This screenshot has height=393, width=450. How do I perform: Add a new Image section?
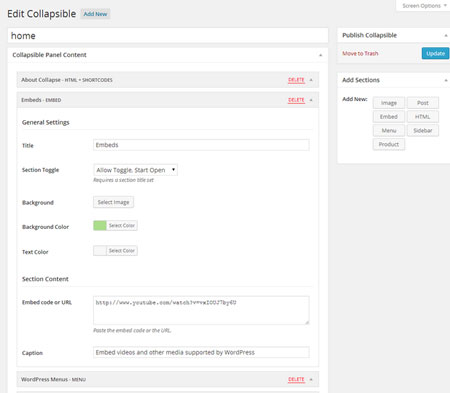coord(389,103)
